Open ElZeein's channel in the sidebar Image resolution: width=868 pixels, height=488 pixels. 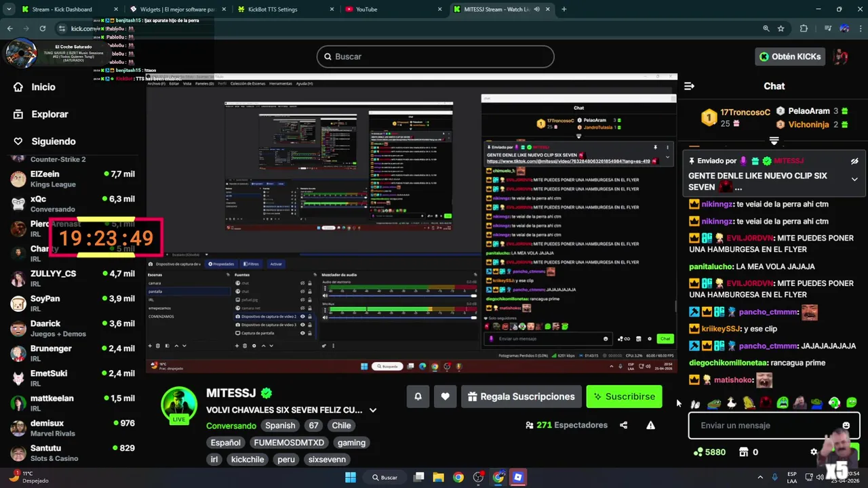(73, 179)
